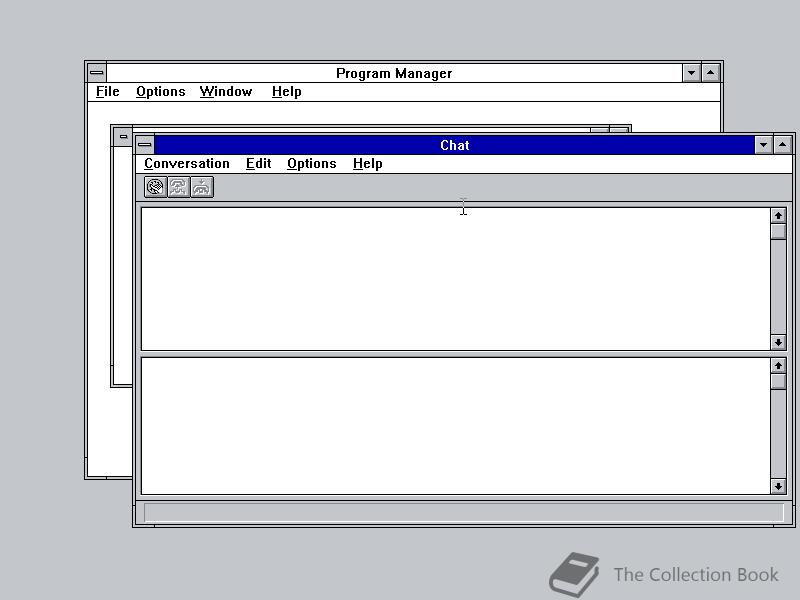Click the upper chat pane's scrollbar thumb
This screenshot has width=800, height=600.
(x=778, y=232)
